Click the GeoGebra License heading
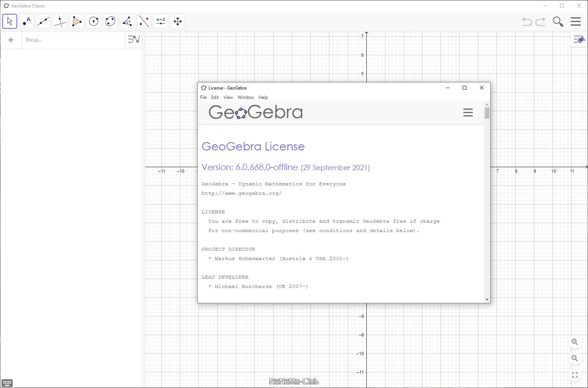This screenshot has width=588, height=388. [x=253, y=146]
